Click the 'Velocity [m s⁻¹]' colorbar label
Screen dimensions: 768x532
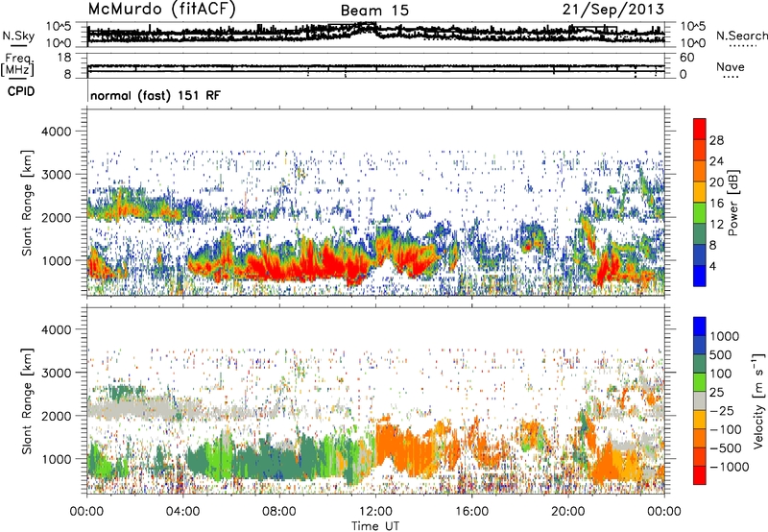coord(758,400)
